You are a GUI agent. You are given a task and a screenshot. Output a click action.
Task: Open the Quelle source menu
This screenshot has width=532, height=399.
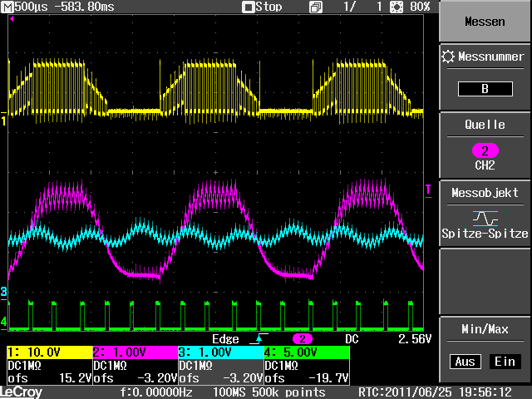tap(485, 145)
